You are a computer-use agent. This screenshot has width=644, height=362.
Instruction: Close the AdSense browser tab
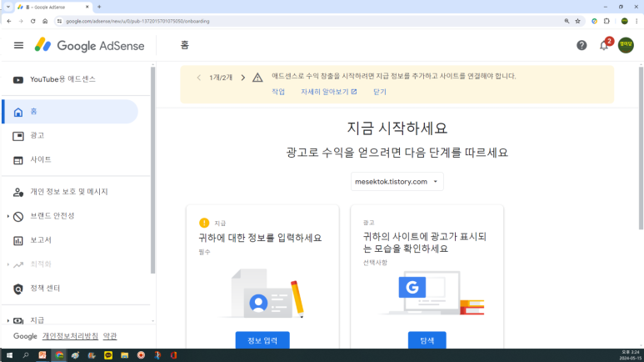click(x=87, y=7)
